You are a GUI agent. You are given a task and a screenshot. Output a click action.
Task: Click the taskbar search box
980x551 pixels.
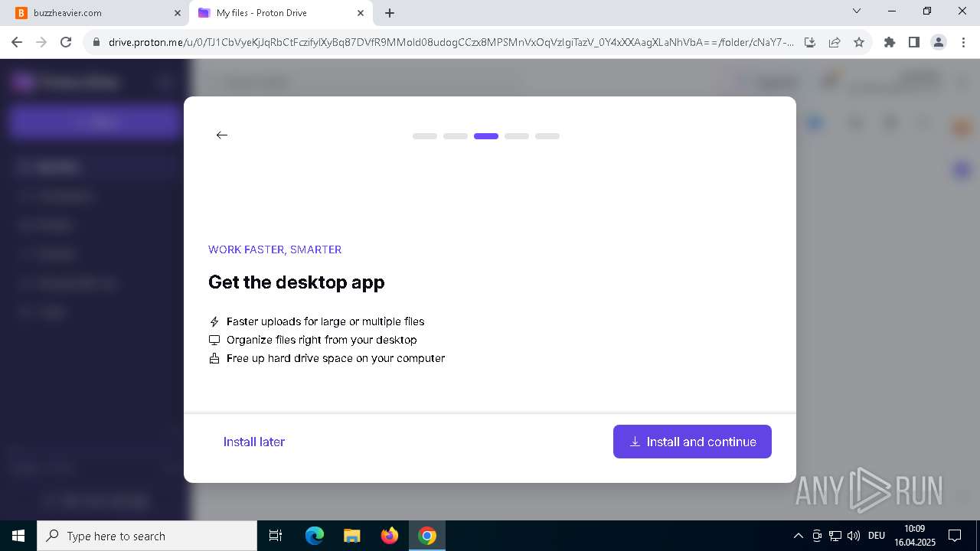point(147,536)
